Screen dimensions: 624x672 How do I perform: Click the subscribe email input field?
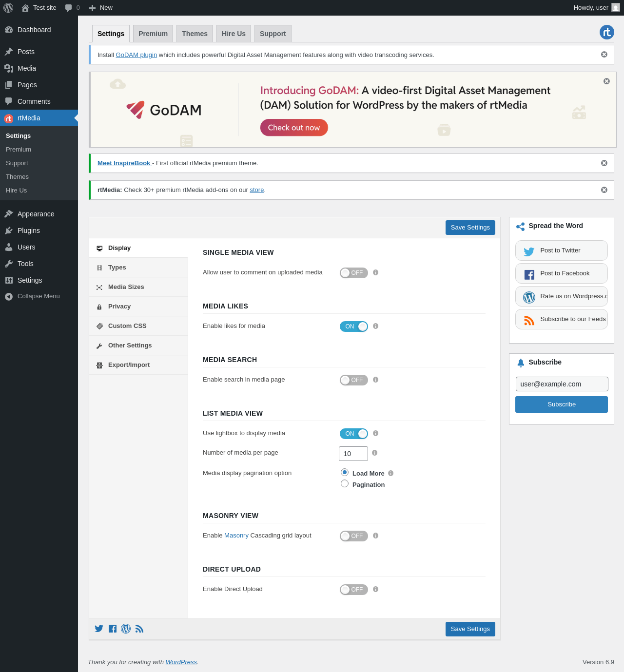click(x=562, y=384)
